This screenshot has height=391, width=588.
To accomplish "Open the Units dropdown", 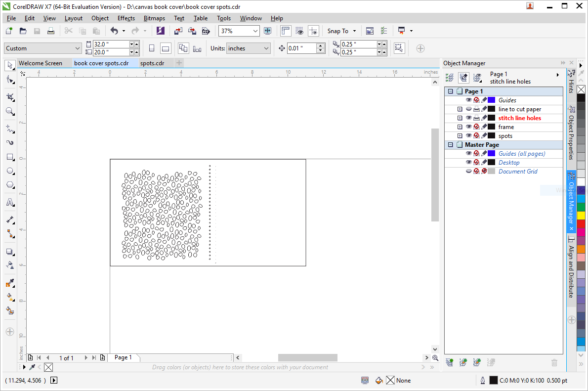I will coord(266,48).
